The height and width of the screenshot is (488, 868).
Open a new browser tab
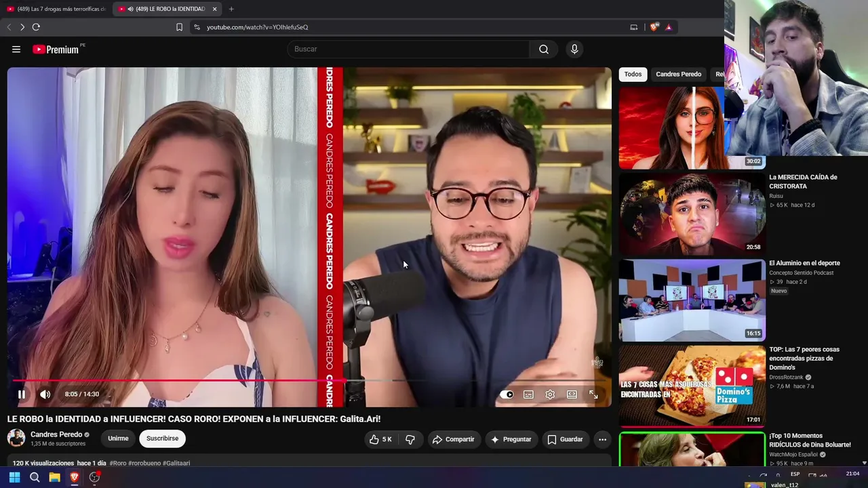231,9
